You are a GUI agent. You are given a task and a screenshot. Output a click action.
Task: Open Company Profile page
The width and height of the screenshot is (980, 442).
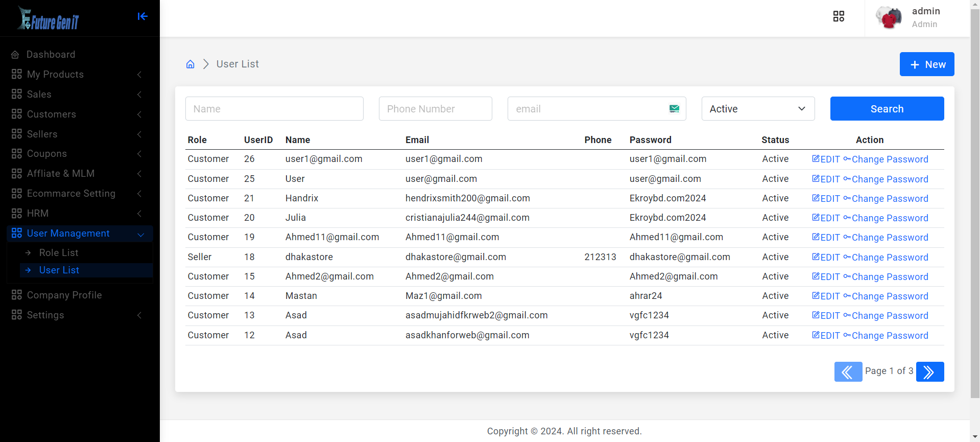point(64,295)
